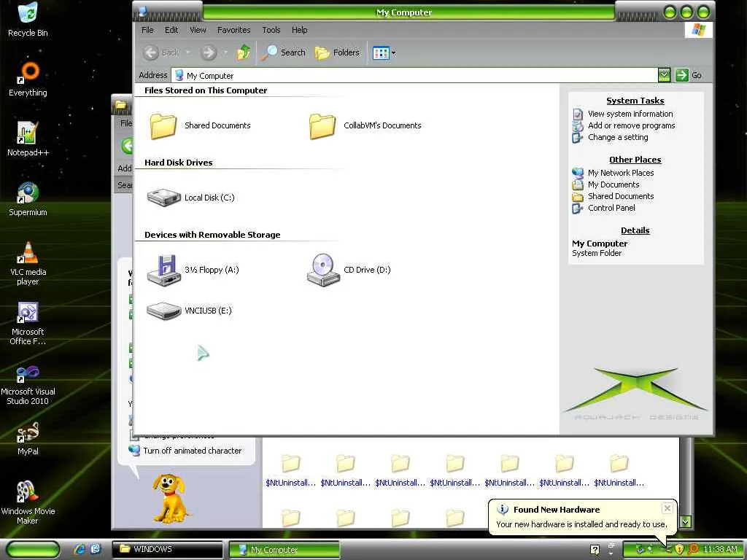The image size is (747, 560).
Task: Click the yellow security shield tray icon
Action: coord(679,550)
